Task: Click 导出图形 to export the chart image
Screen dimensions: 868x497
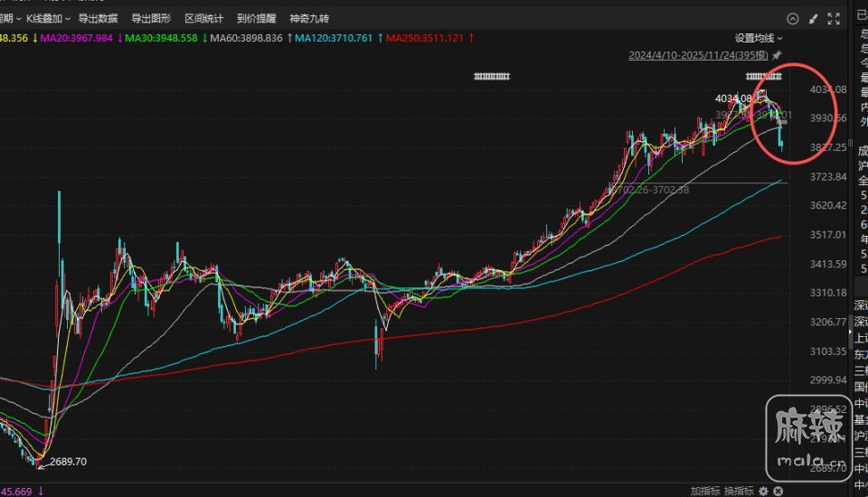Action: click(x=151, y=18)
